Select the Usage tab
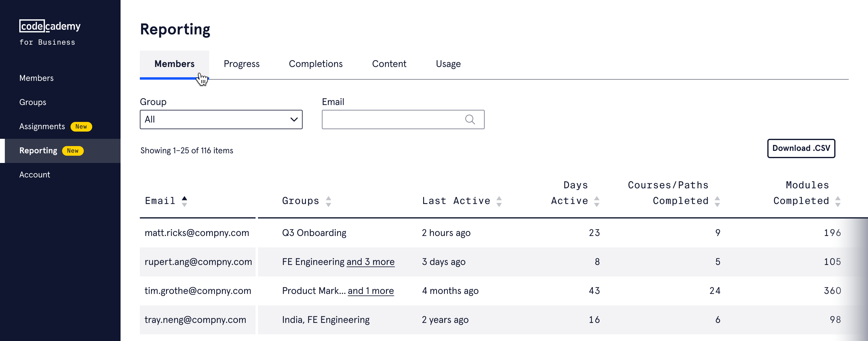 tap(448, 64)
